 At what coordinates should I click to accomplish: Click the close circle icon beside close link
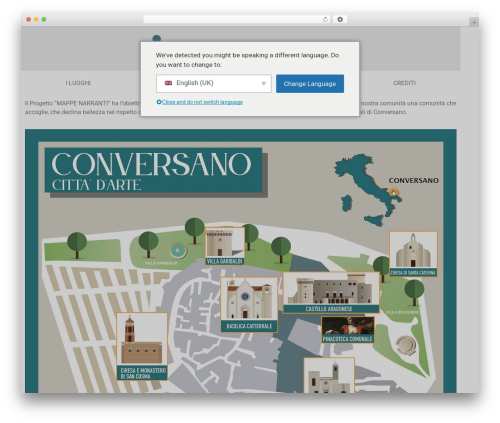pos(159,102)
